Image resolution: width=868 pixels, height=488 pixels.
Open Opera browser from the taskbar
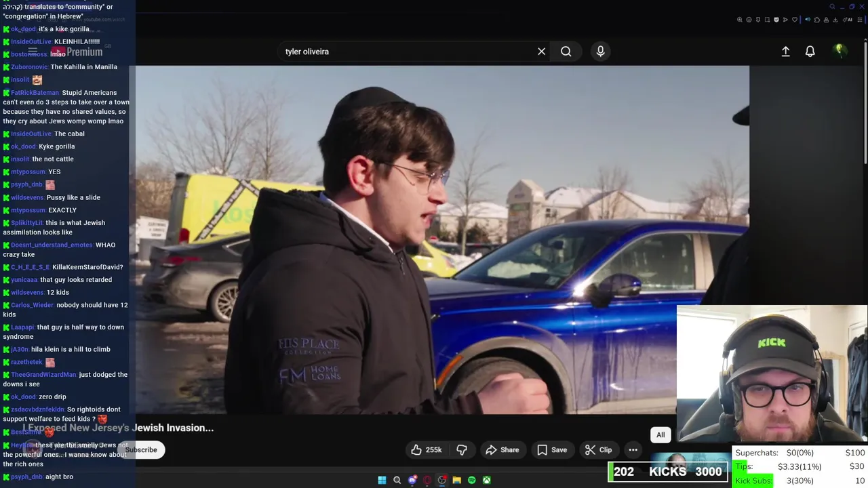point(427,480)
